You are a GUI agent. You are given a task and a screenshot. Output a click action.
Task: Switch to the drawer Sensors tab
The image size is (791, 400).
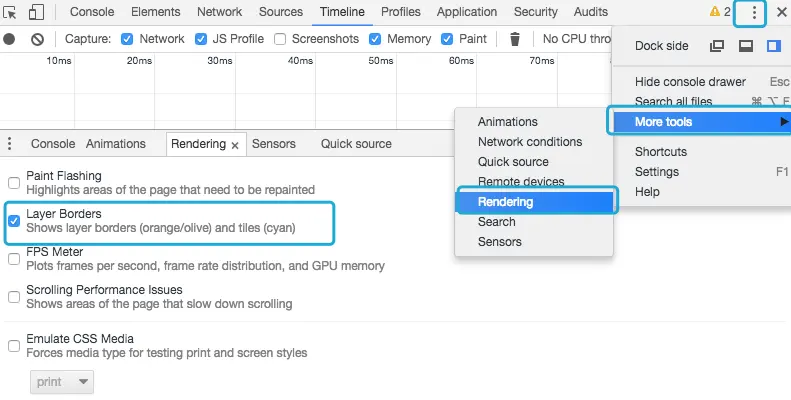pos(273,144)
